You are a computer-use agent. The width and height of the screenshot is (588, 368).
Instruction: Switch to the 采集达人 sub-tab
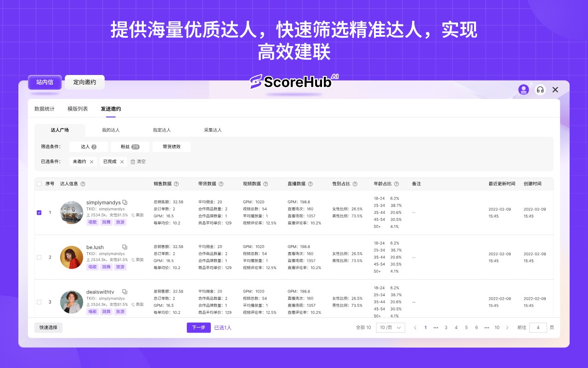[x=212, y=130]
